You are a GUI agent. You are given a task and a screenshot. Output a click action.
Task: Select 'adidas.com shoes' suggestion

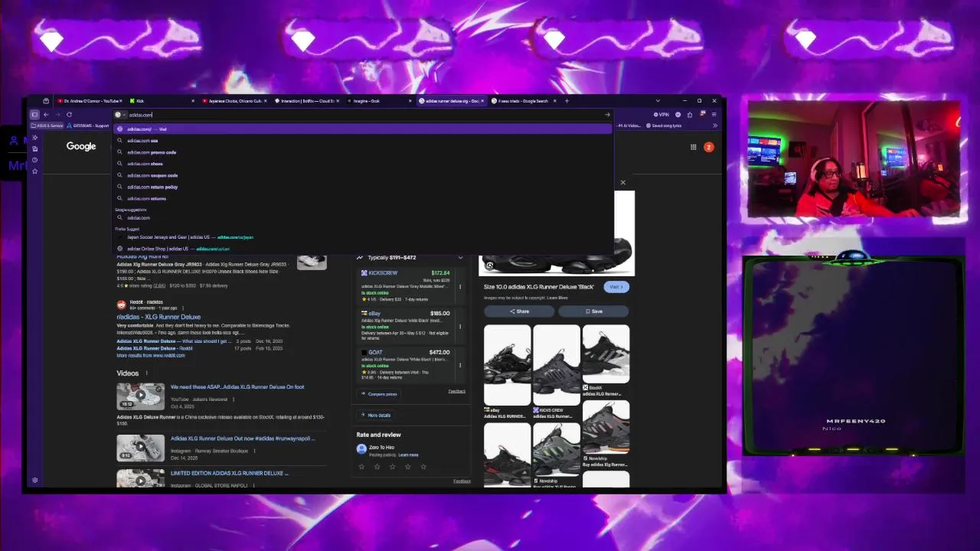pos(364,164)
